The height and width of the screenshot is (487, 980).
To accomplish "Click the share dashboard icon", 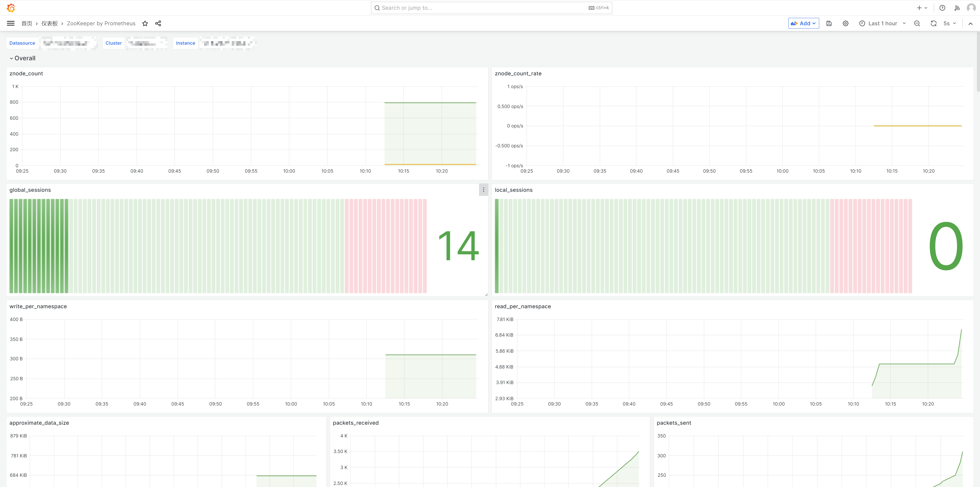I will click(x=158, y=23).
